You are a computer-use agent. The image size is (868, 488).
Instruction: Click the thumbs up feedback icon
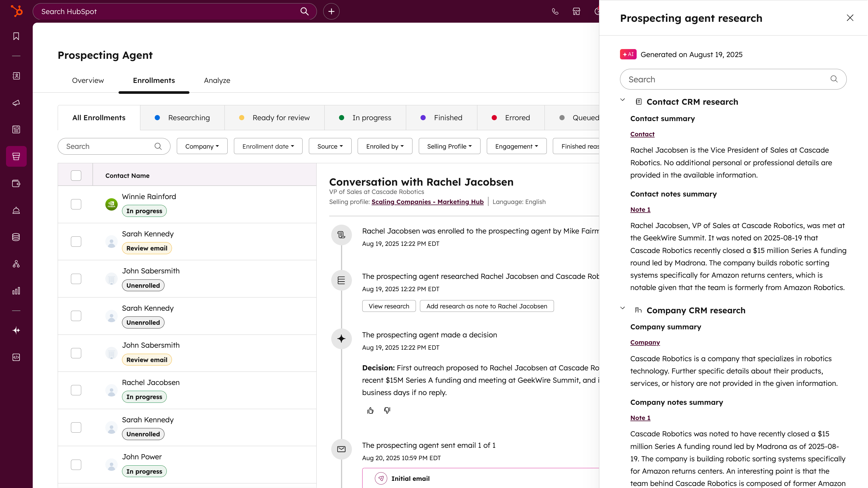(370, 410)
